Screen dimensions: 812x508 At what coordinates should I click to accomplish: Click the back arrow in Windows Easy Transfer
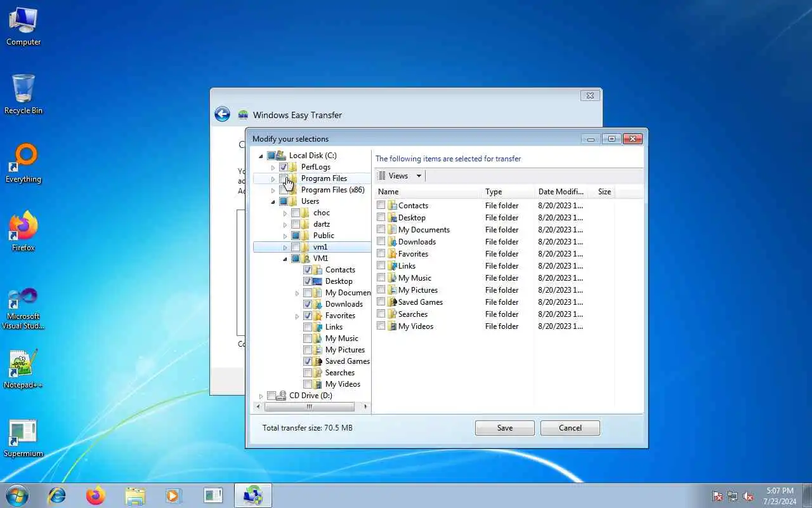(x=222, y=114)
